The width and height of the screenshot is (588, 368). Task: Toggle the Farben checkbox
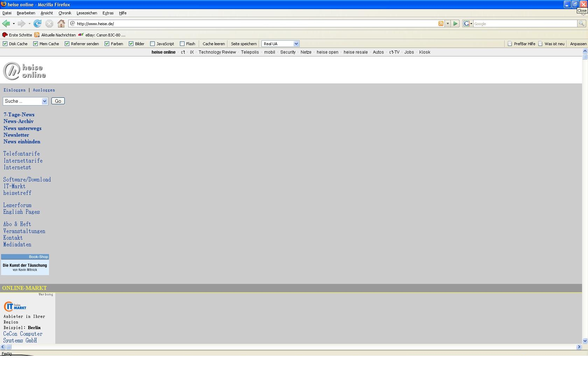(107, 44)
